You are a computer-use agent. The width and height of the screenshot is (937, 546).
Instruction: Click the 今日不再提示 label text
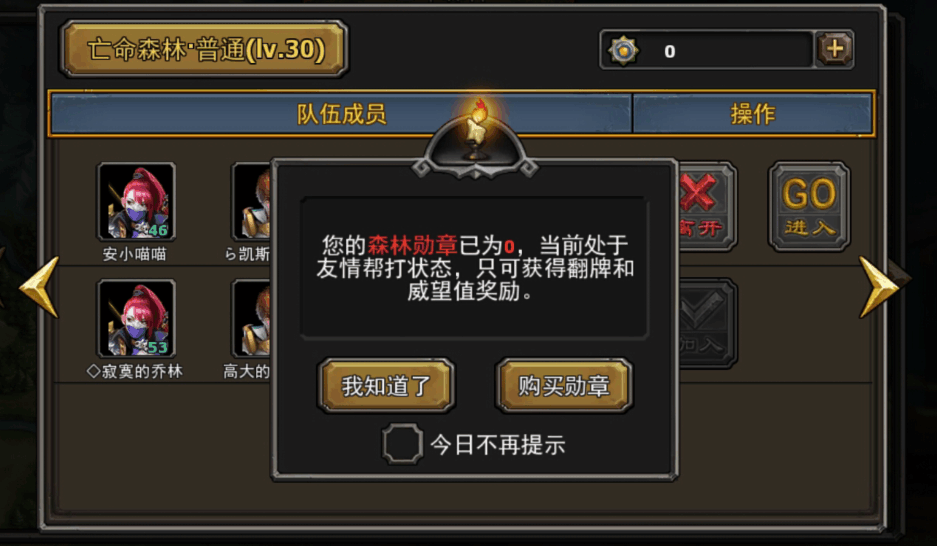[x=498, y=445]
